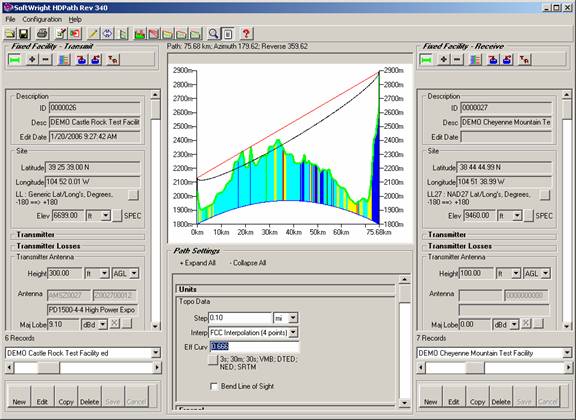Open the Transmit AGL reference dropdown
This screenshot has width=576, height=420.
pos(134,273)
